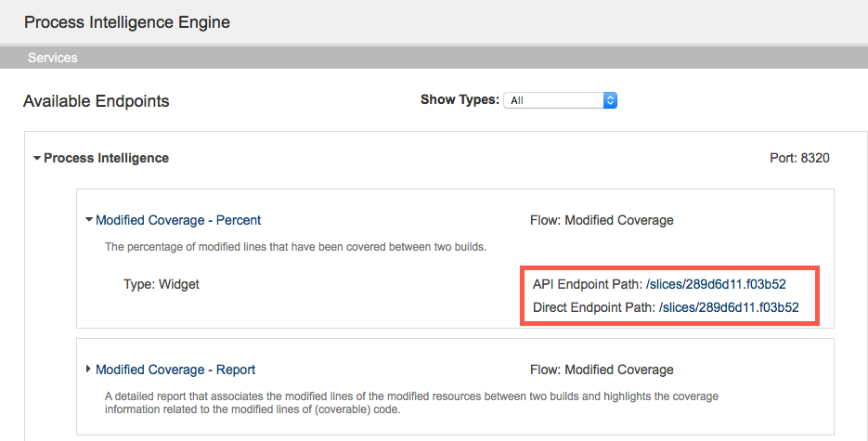868x441 pixels.
Task: Click the Show Types label
Action: pos(460,99)
